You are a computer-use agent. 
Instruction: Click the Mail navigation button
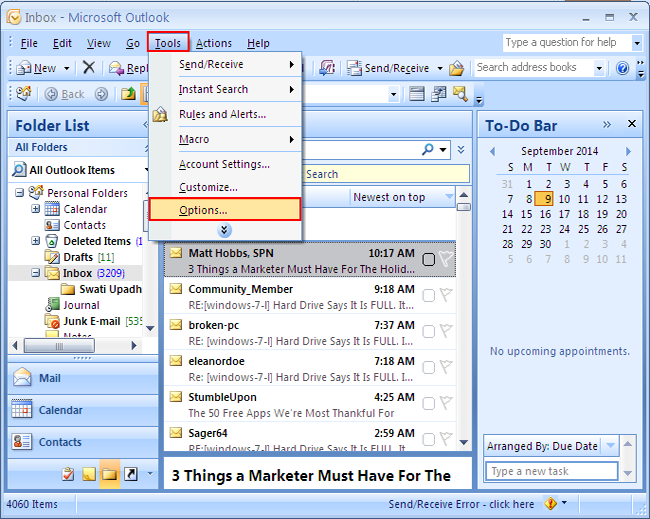(x=83, y=378)
